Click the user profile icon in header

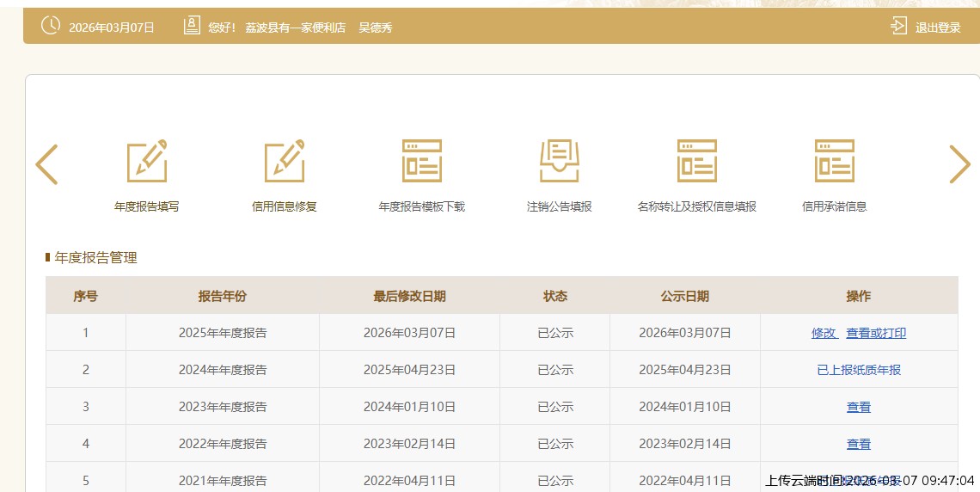[x=192, y=26]
